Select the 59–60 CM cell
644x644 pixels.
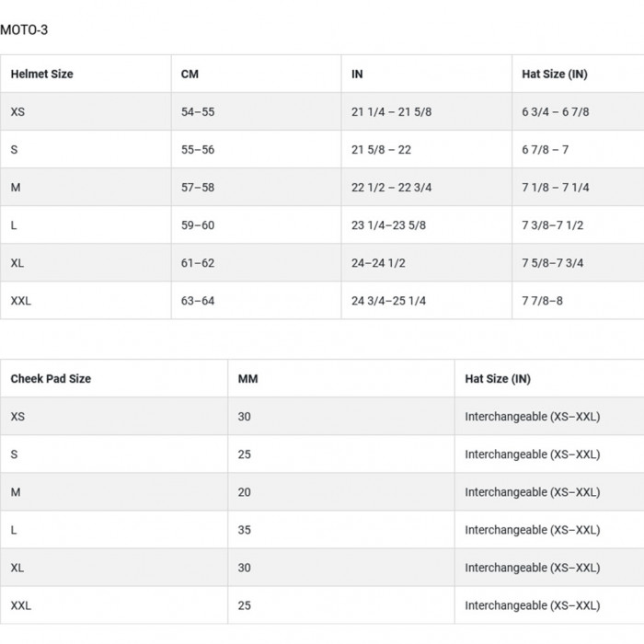click(198, 225)
